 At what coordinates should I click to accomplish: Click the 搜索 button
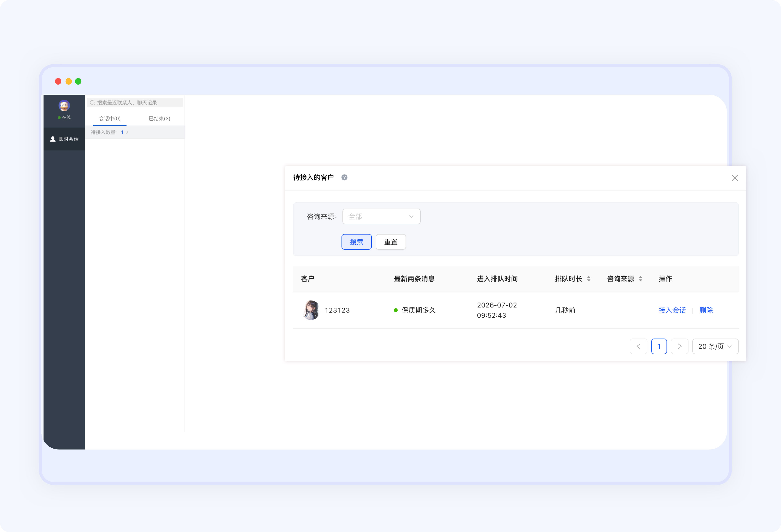point(356,242)
